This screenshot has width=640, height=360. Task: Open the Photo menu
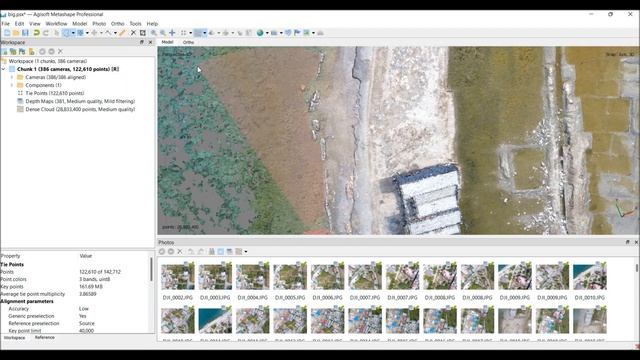tap(99, 24)
